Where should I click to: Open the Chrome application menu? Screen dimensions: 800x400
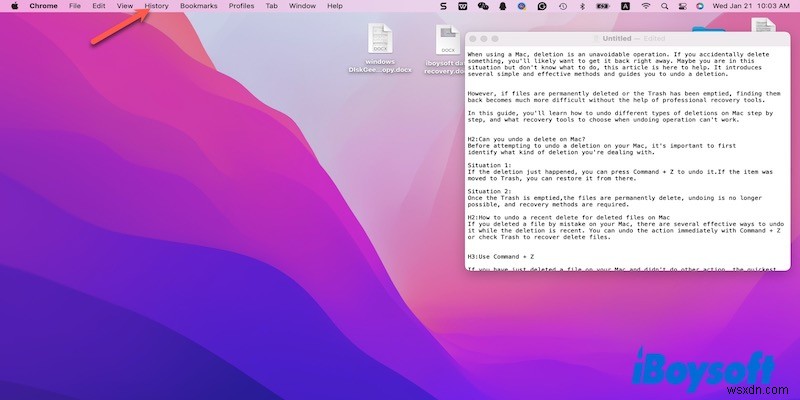tap(43, 6)
